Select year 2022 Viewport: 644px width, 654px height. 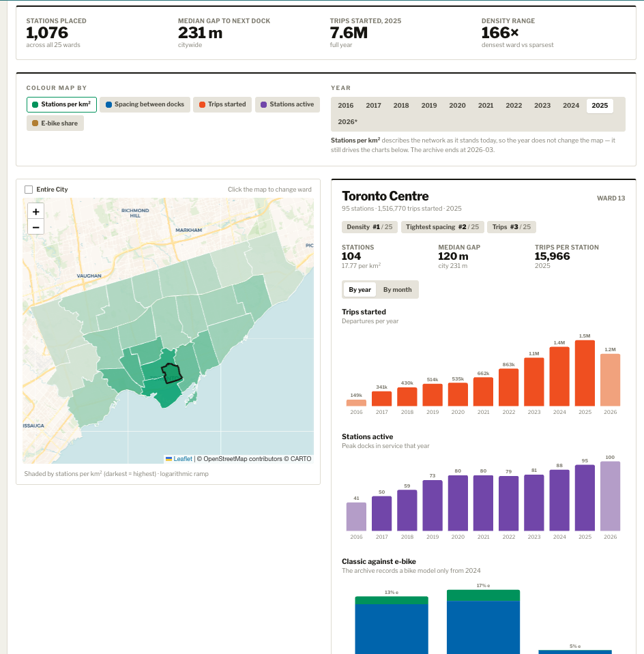(x=514, y=106)
